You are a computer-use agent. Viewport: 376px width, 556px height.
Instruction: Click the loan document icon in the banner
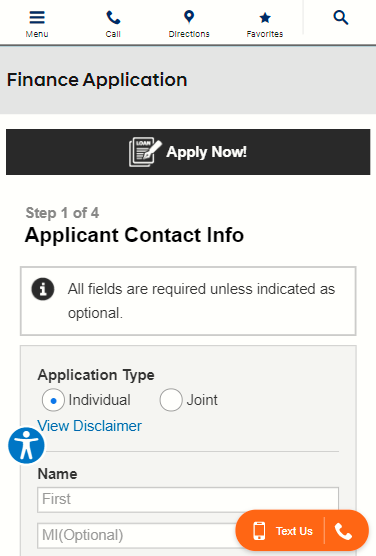pyautogui.click(x=145, y=152)
